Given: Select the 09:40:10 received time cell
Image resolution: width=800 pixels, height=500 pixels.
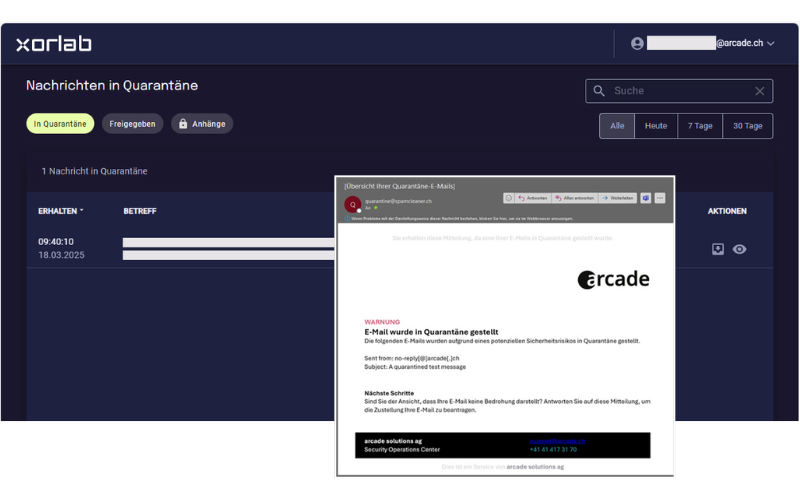Looking at the screenshot, I should [56, 242].
